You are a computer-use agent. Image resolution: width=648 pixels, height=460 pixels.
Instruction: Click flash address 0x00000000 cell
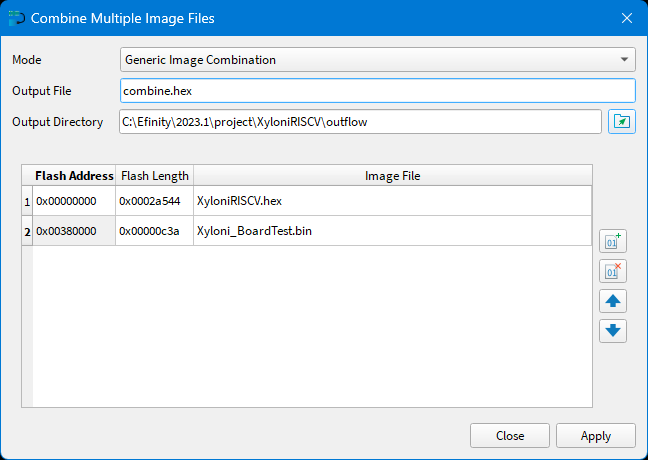pos(74,200)
